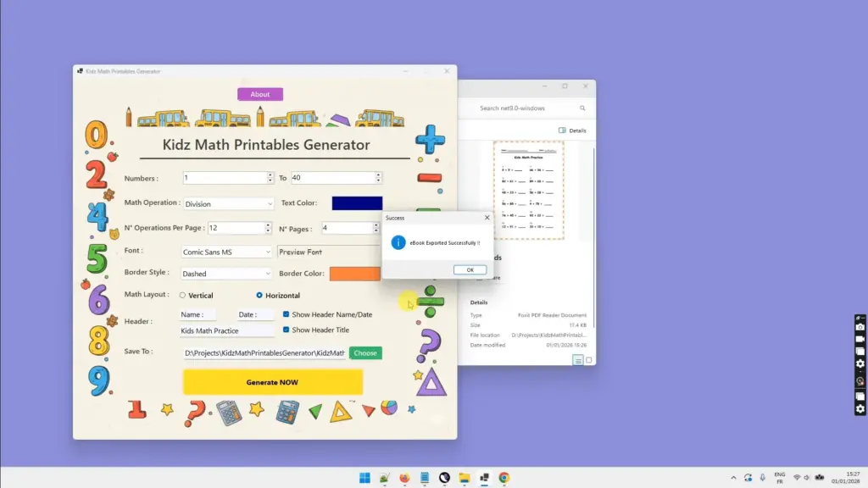Uncheck Show Header Name/Date

click(x=286, y=313)
